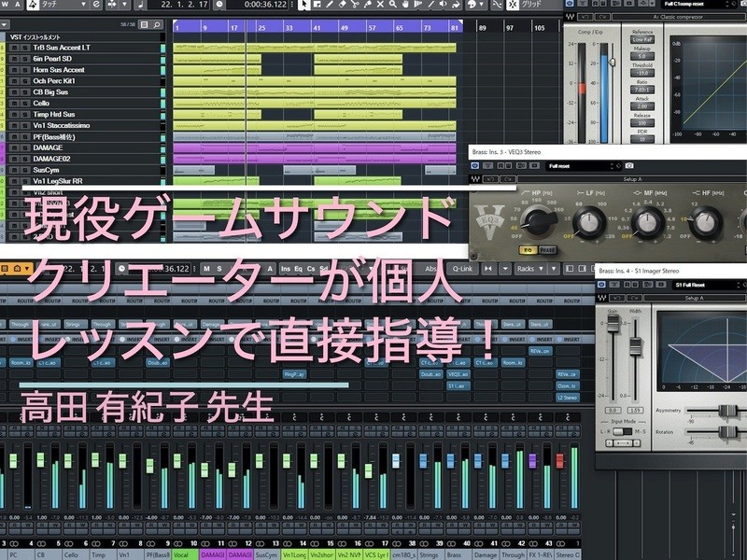Open the Racks dropdown in MixConsole
This screenshot has width=747, height=560.
tap(528, 269)
